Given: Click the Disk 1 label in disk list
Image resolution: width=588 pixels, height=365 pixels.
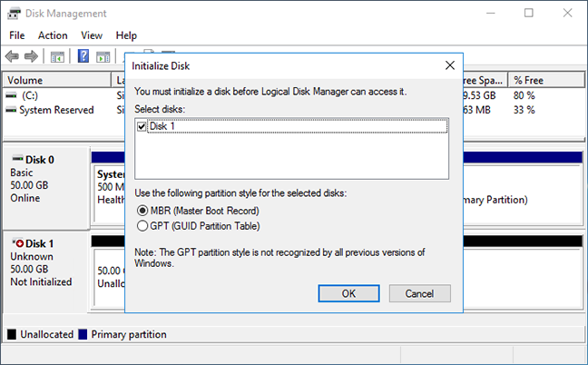Looking at the screenshot, I should (39, 243).
